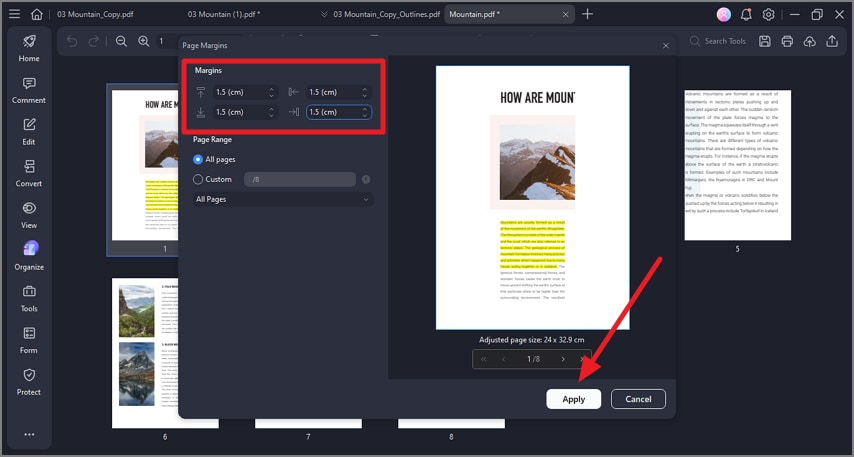Open the tab list chevron dropdown
Screen dimensions: 854x457
(x=324, y=14)
